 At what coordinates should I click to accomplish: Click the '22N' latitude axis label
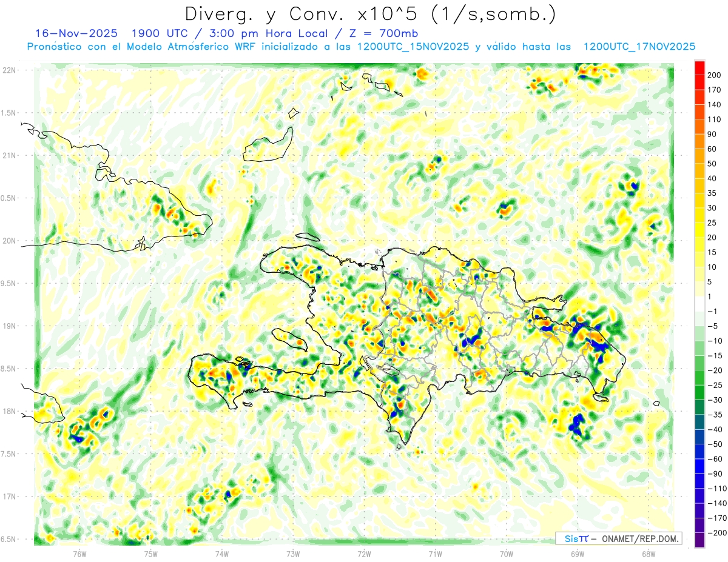[9, 70]
